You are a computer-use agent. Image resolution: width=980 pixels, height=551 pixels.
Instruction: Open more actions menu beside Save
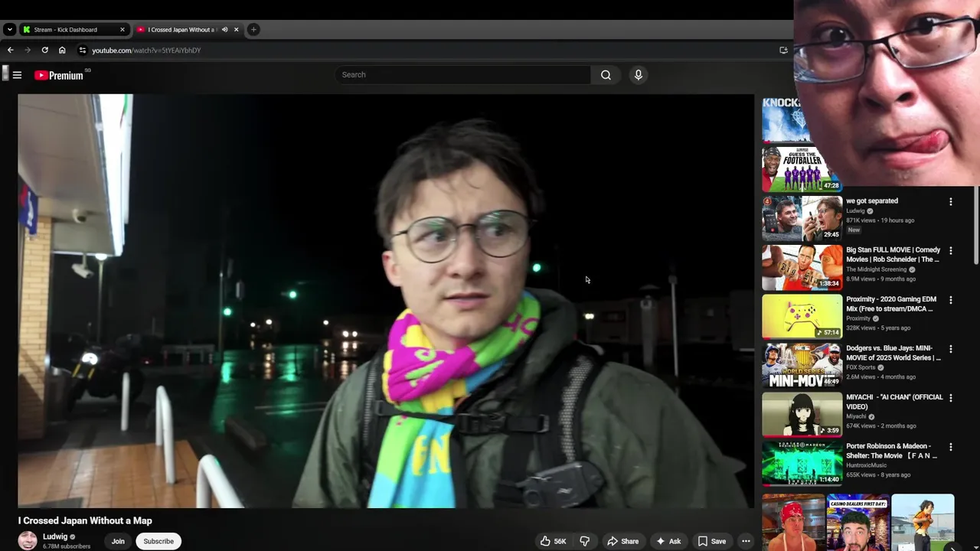pyautogui.click(x=746, y=541)
